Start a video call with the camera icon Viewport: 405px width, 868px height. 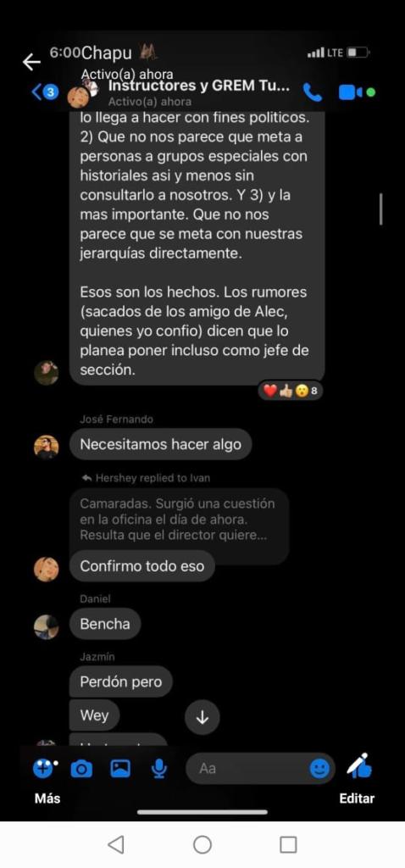350,92
